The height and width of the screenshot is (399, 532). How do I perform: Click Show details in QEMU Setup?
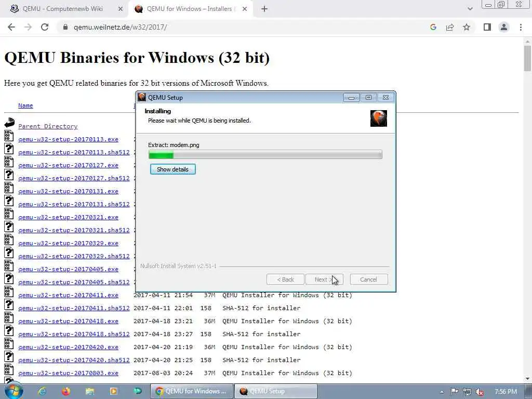(172, 169)
